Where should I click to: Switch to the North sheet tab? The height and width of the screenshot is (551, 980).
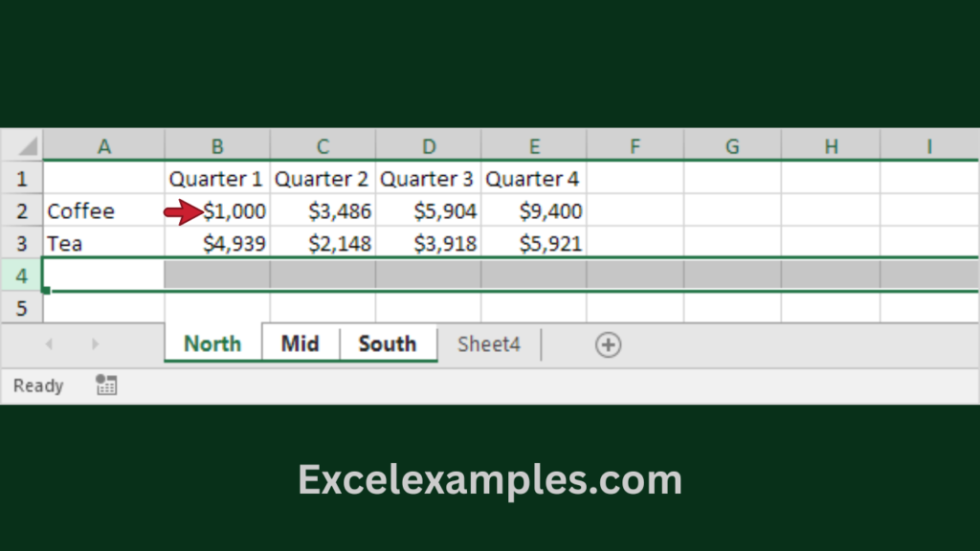212,344
